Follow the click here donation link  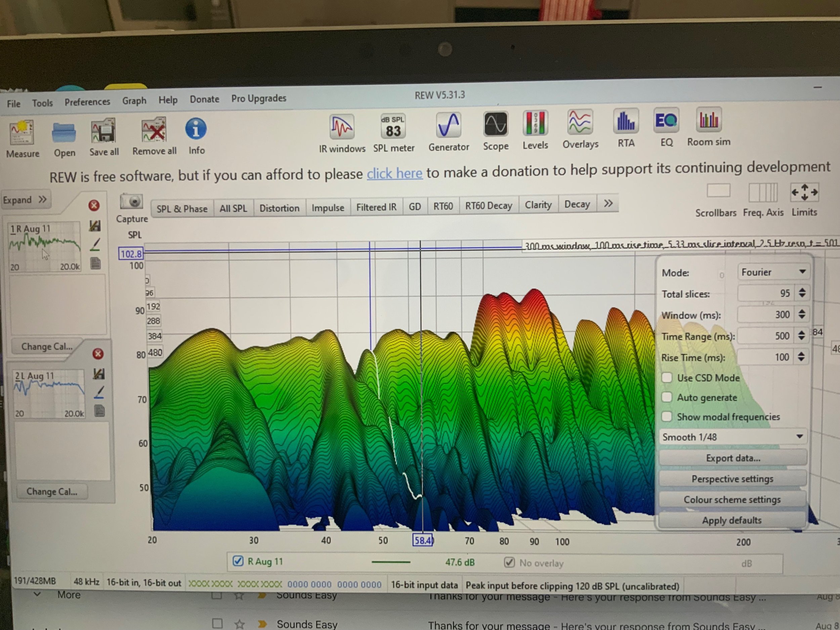click(x=394, y=174)
